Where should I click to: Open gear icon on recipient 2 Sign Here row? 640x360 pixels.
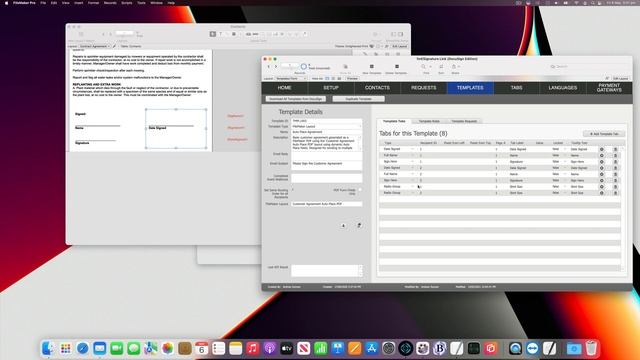point(601,180)
